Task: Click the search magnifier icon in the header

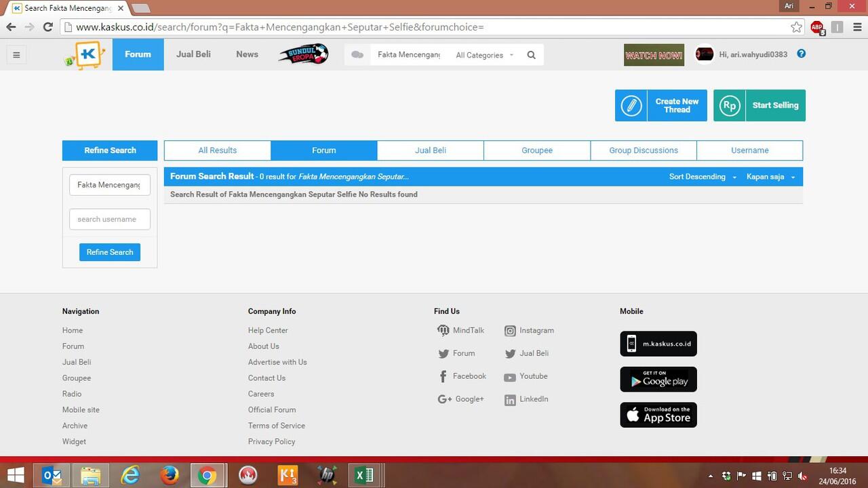Action: point(532,55)
